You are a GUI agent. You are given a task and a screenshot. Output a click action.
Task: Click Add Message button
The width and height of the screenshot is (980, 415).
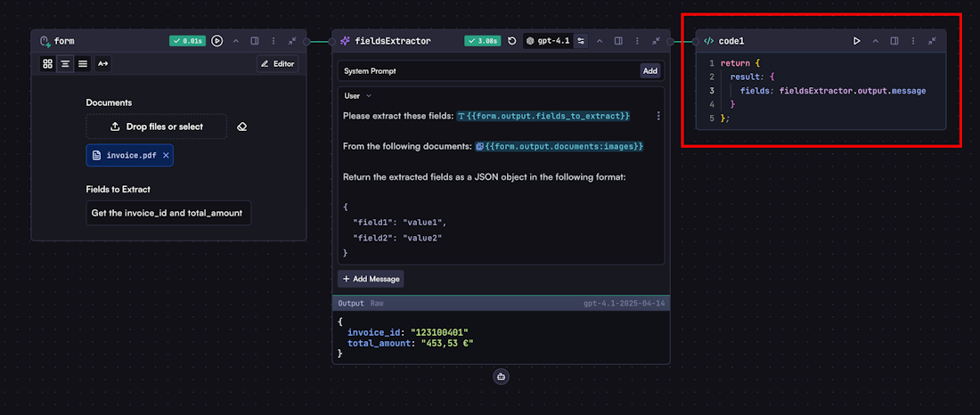tap(371, 279)
